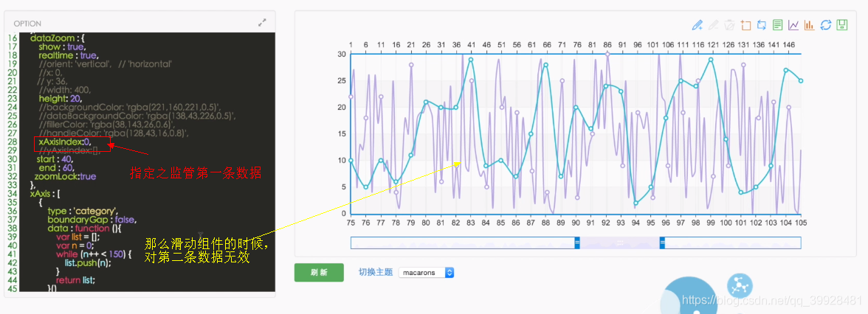This screenshot has width=868, height=314.
Task: Click code line 'boundaryGap : false,'
Action: (x=90, y=219)
